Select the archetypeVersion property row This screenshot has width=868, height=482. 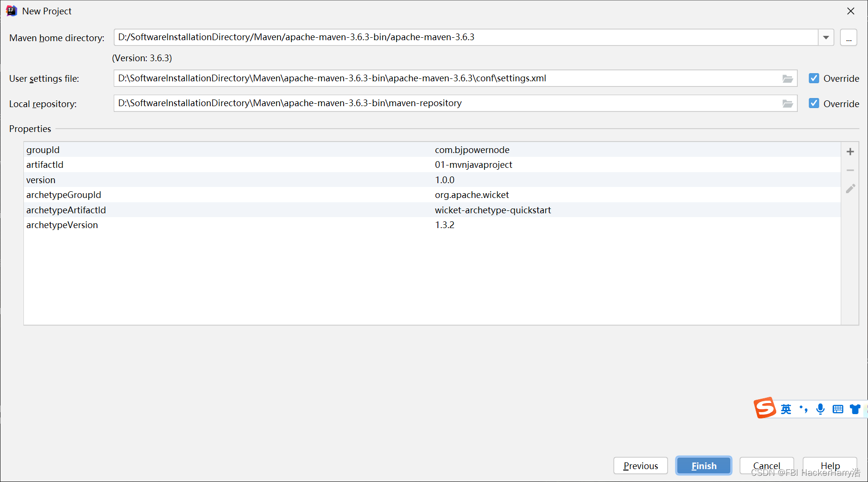click(432, 225)
